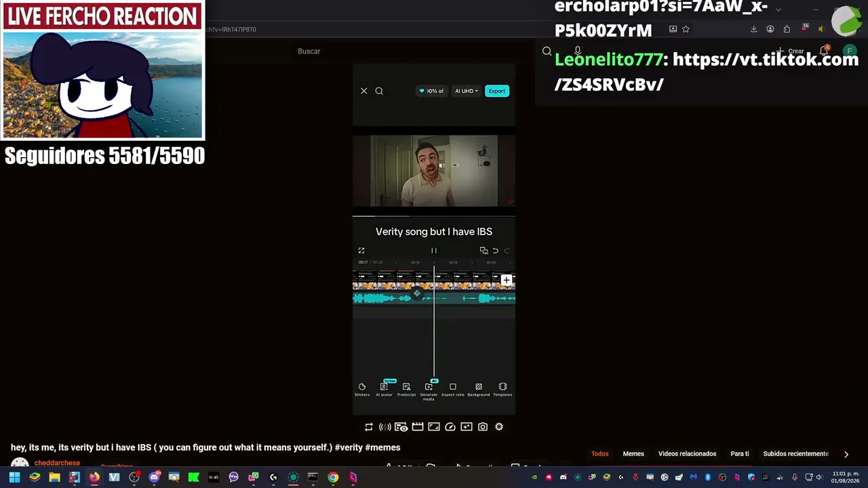Open the Windows Start menu
Screen dimensions: 868x488
click(14, 477)
